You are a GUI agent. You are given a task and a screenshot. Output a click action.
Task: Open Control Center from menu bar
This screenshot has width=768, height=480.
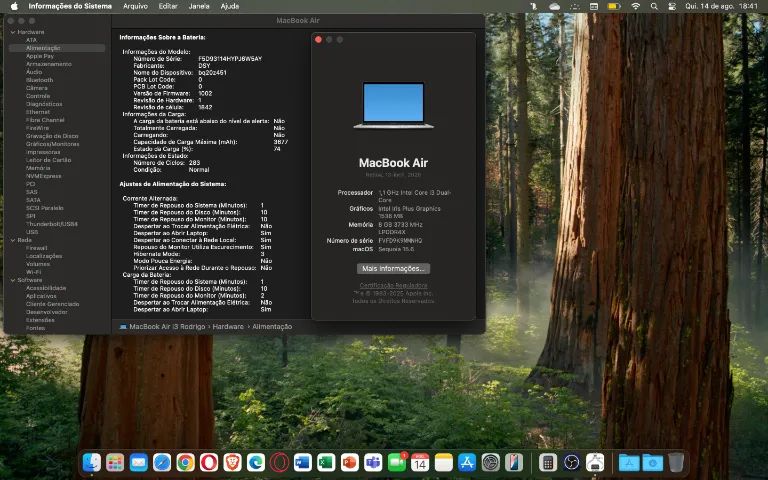coord(672,6)
